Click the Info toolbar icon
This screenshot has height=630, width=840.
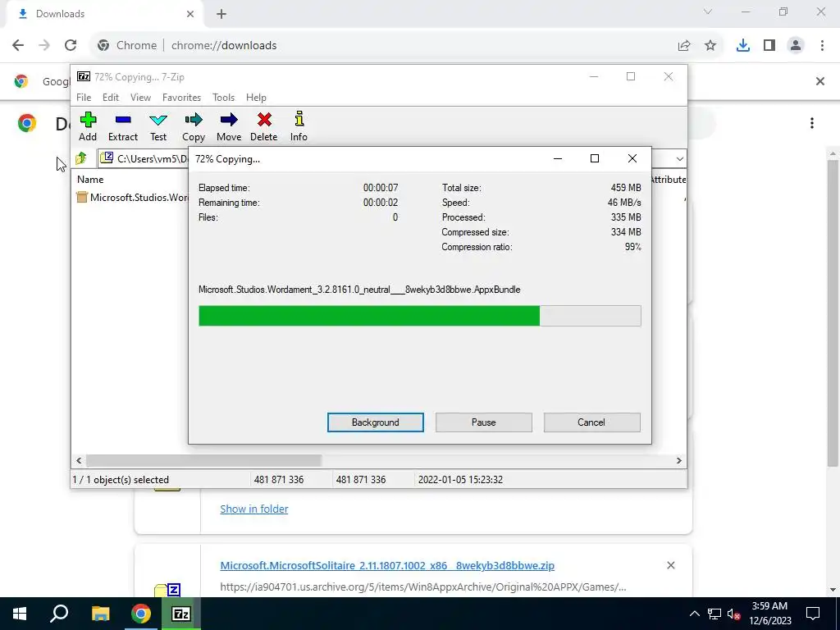(x=299, y=126)
